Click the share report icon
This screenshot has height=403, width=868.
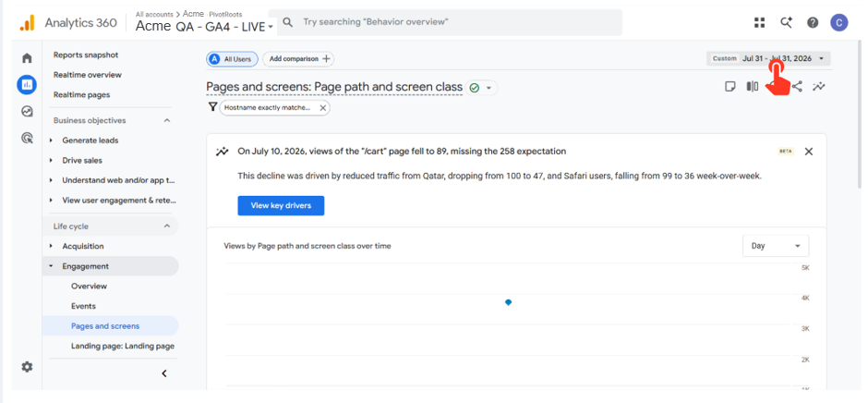click(797, 87)
